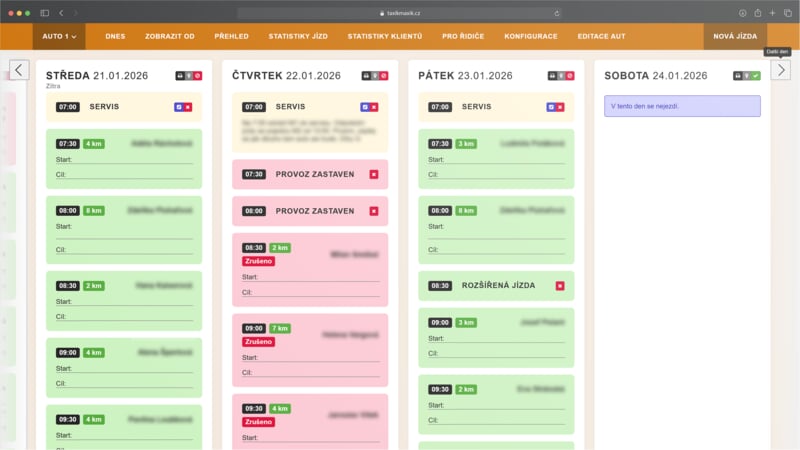
Task: Click the lock icon in Středa day header
Action: (x=179, y=76)
